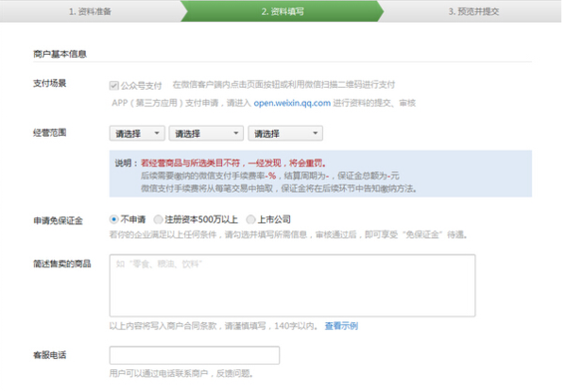Go to step 1. 资料准备
Screen dimensions: 567x392
(90, 11)
